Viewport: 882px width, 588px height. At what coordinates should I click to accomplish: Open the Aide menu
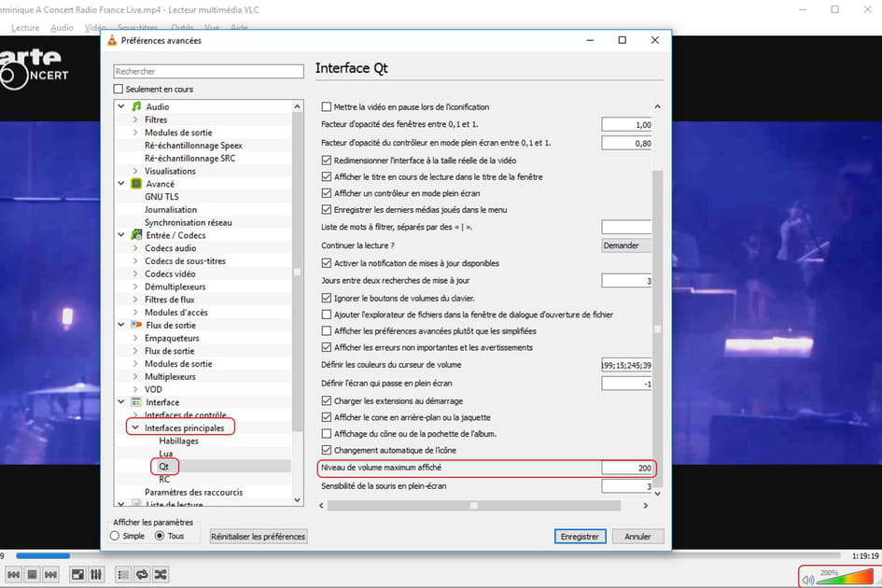click(239, 28)
